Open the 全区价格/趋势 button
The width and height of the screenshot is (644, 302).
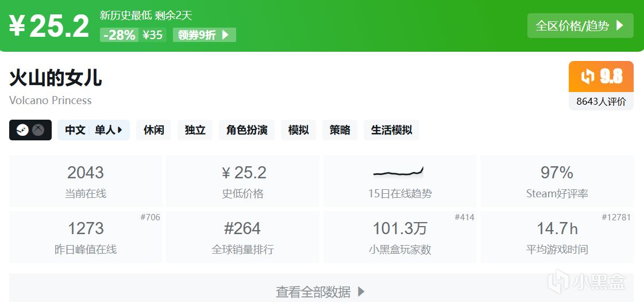[x=580, y=26]
